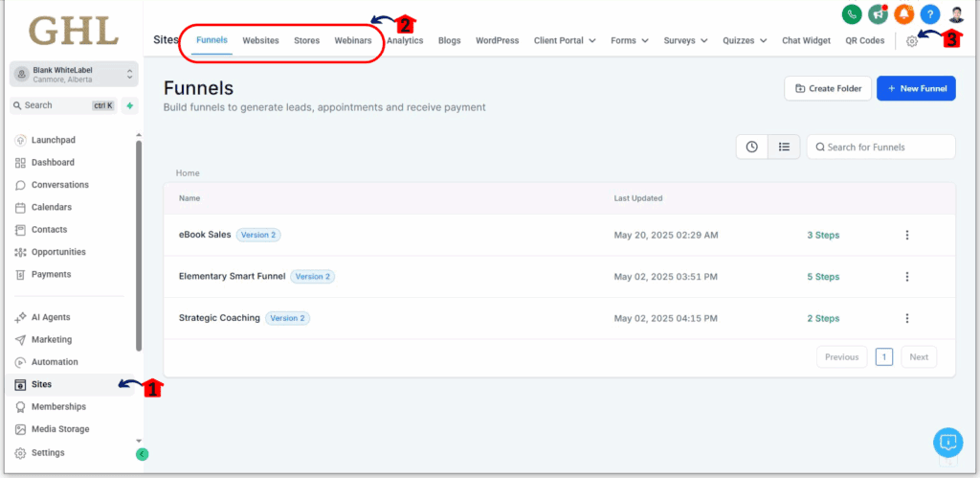Open QR Codes tab
The image size is (980, 478).
tap(865, 40)
